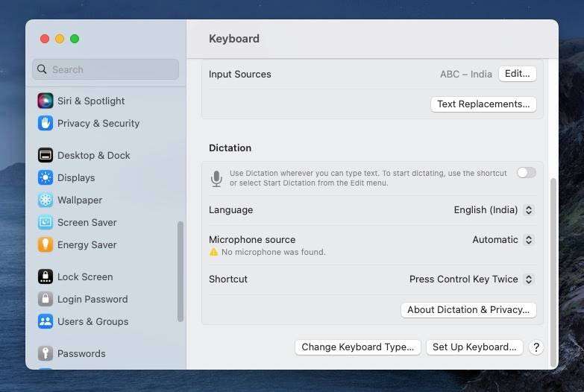Click the Lock Screen icon
Screen dimensions: 584x392
45,276
